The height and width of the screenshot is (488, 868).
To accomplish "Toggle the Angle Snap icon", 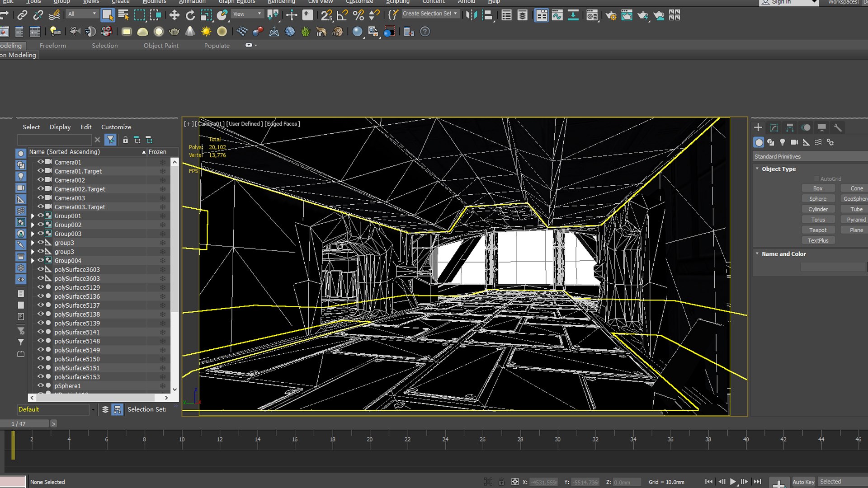I will 342,15.
